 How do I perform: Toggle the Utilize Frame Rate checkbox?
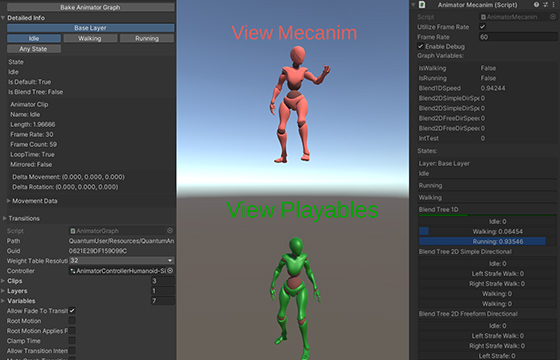click(x=482, y=27)
